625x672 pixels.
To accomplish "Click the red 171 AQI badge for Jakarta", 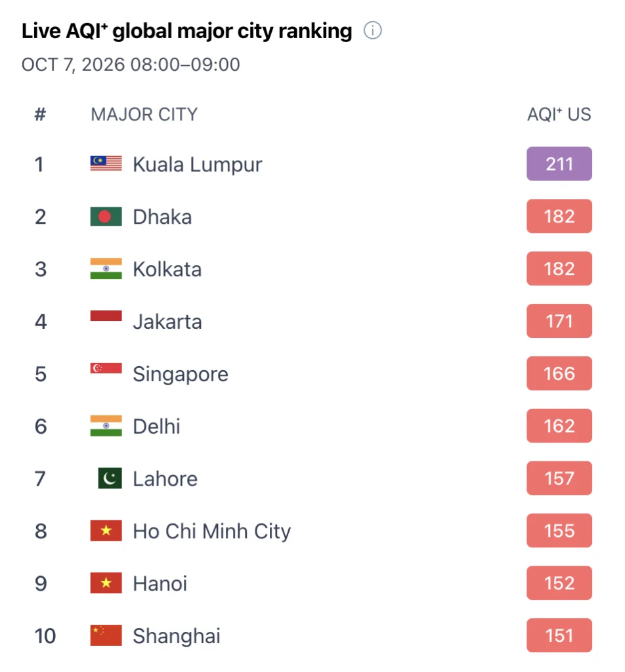I will pos(559,321).
